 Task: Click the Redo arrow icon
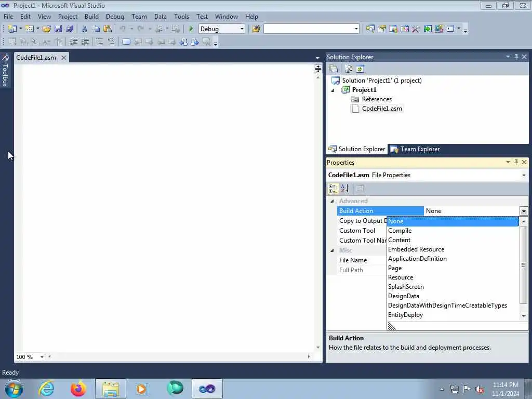coord(141,29)
